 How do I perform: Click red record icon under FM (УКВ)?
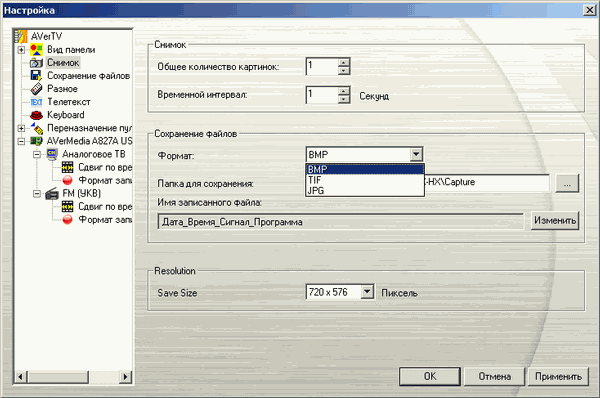[67, 220]
